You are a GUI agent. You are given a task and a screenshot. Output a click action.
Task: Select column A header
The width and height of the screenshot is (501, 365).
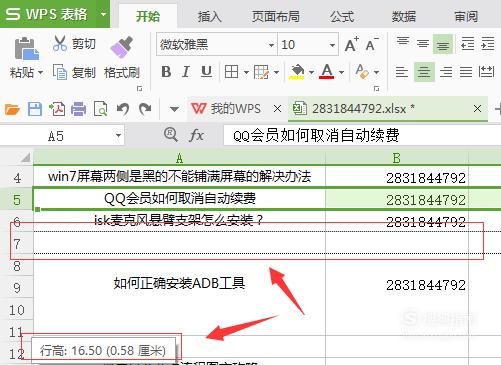[179, 158]
